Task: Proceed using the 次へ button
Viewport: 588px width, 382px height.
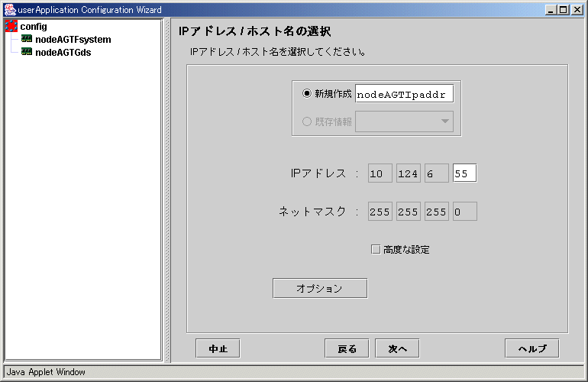Action: (x=397, y=348)
